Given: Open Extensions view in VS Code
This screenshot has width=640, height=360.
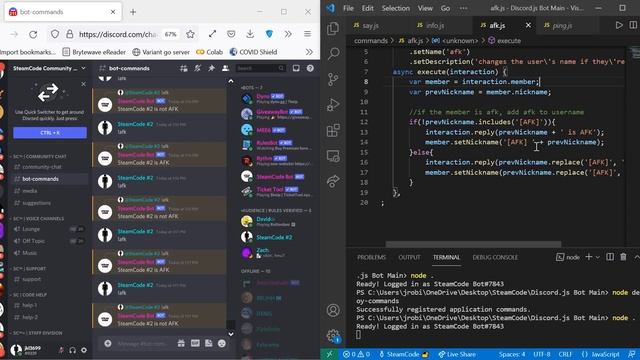Looking at the screenshot, I should click(x=333, y=131).
